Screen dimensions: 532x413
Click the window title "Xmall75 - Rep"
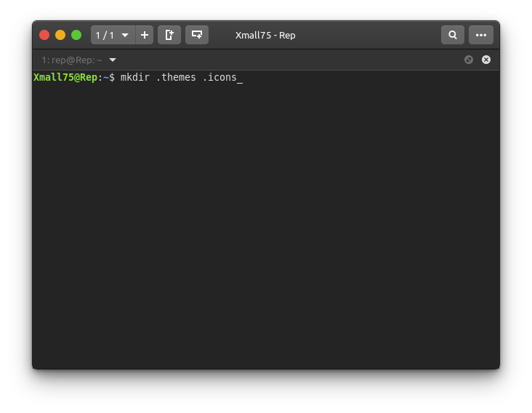pyautogui.click(x=265, y=36)
